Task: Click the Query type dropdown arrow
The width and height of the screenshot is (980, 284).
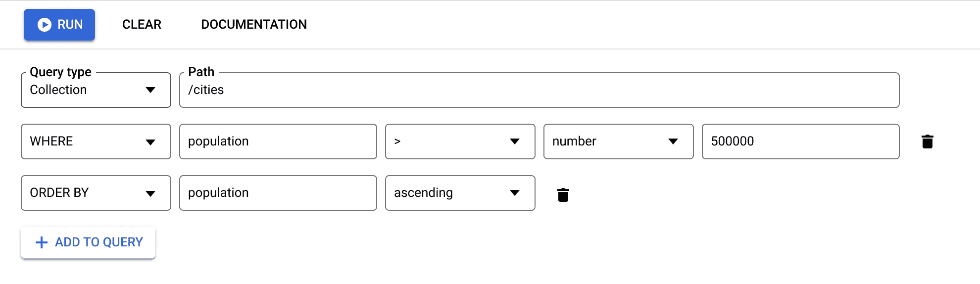Action: pos(150,90)
